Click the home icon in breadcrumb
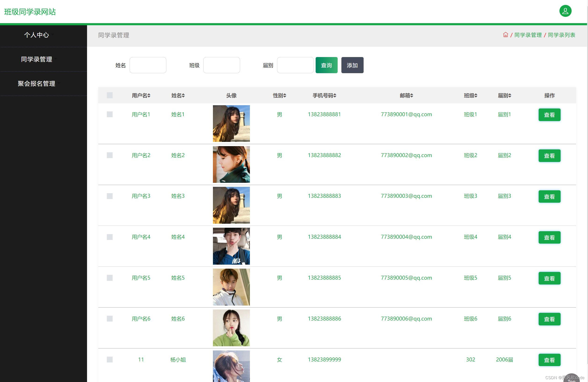This screenshot has height=382, width=588. click(505, 35)
